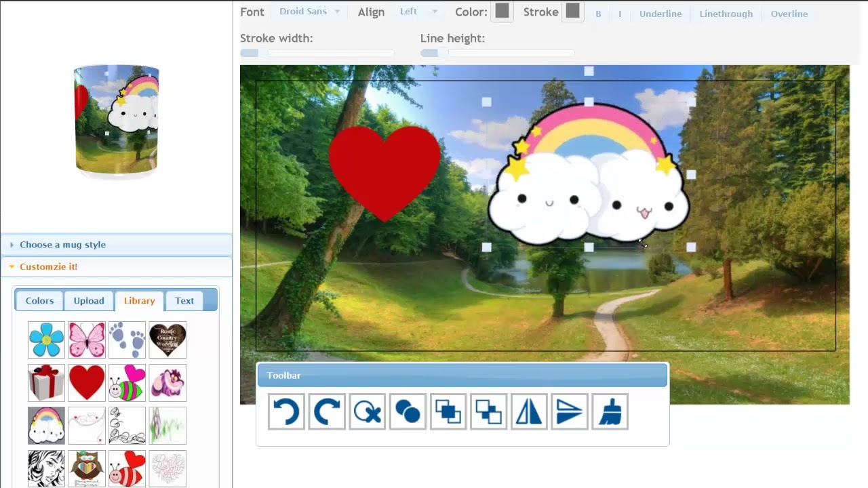Open the Align dropdown set to Left
Viewport: 868px width, 488px height.
tap(418, 12)
